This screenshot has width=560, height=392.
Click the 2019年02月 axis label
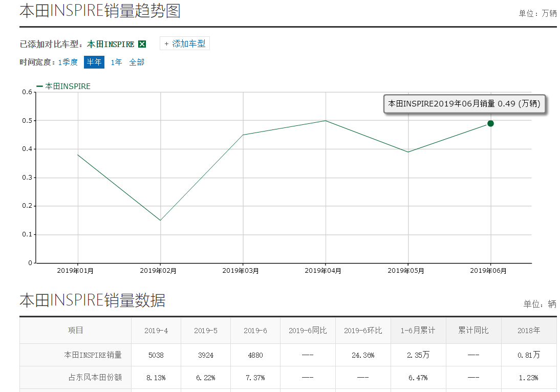click(158, 271)
